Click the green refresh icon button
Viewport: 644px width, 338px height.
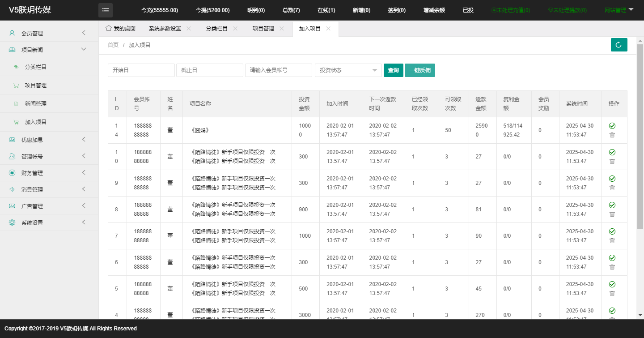[619, 45]
